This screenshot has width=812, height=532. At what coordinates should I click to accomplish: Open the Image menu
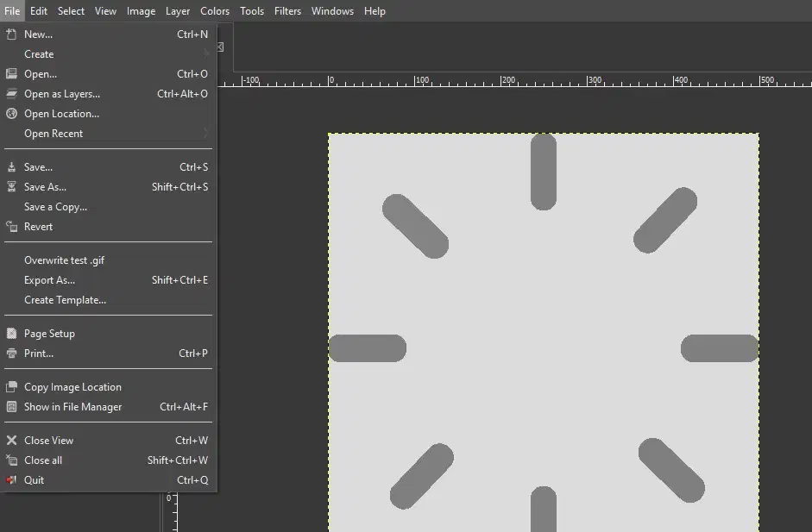pyautogui.click(x=141, y=11)
